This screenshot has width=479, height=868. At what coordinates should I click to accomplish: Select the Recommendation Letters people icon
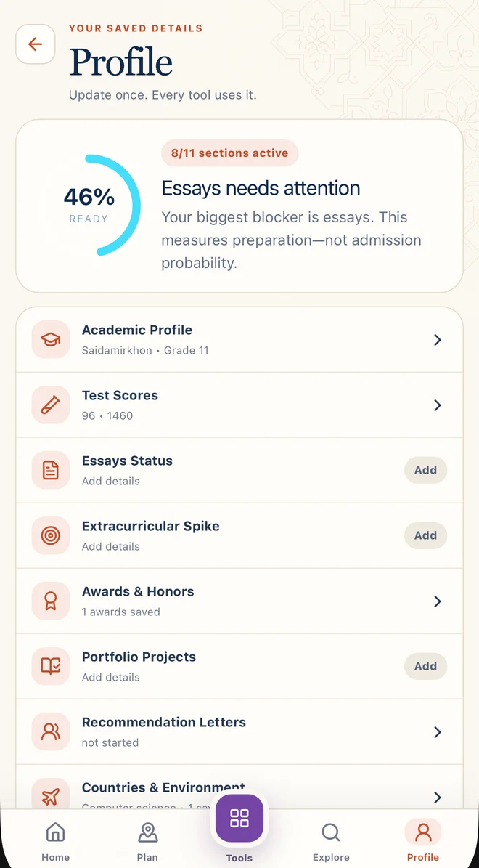(x=50, y=731)
